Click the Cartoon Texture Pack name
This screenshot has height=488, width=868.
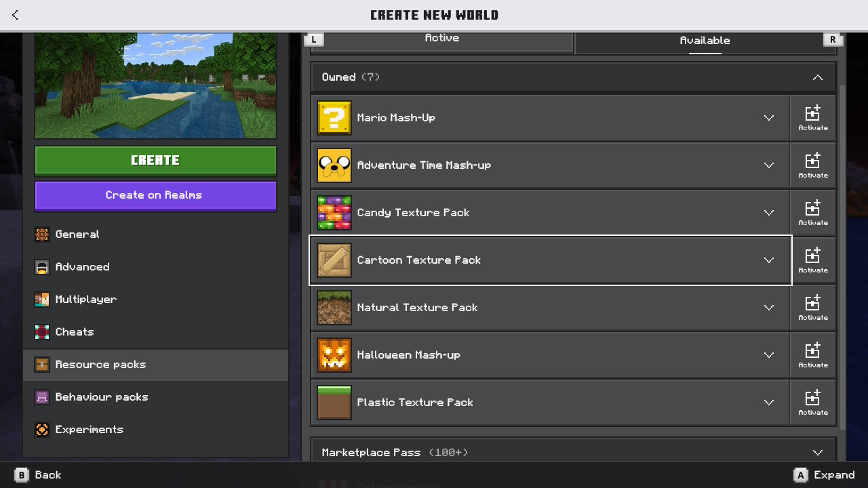[418, 260]
